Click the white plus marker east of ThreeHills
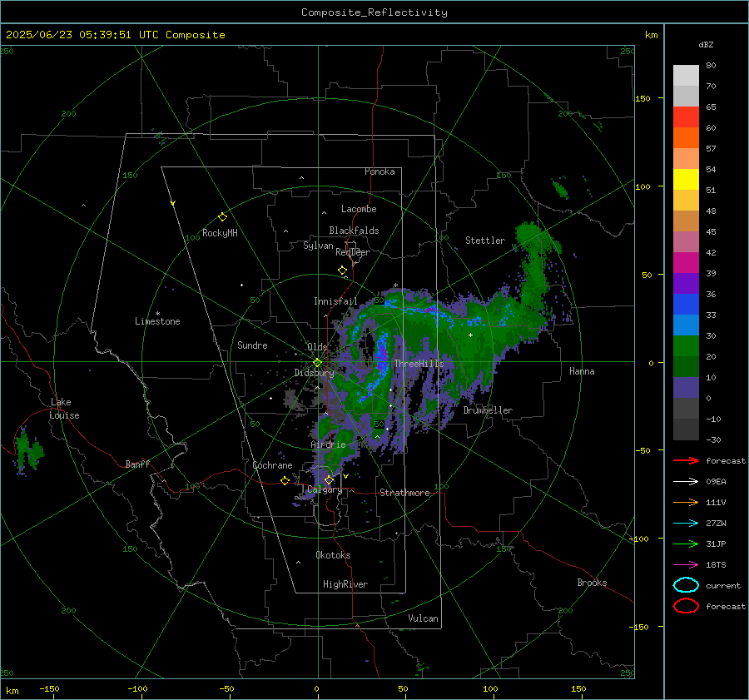749x700 pixels. [470, 335]
